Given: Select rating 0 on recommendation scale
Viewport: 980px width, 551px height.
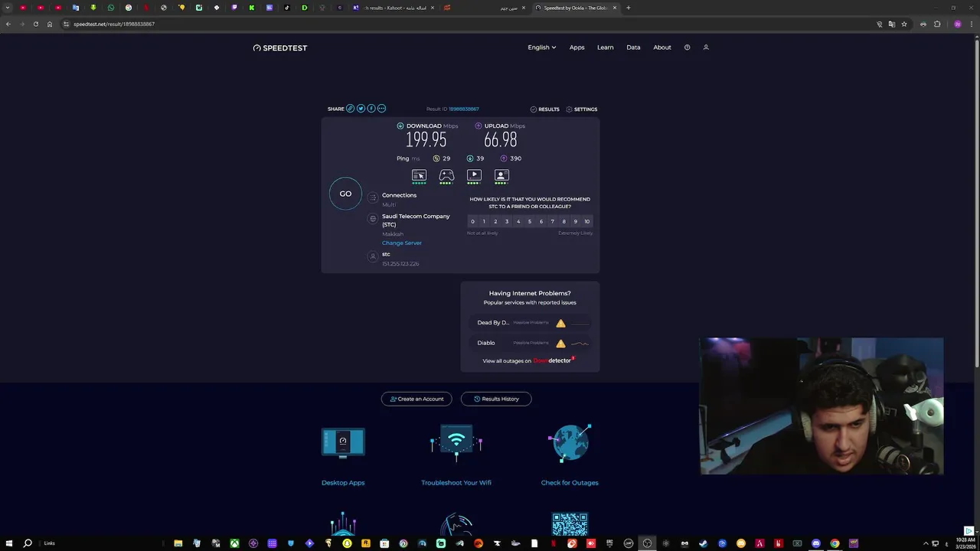Looking at the screenshot, I should click(472, 221).
